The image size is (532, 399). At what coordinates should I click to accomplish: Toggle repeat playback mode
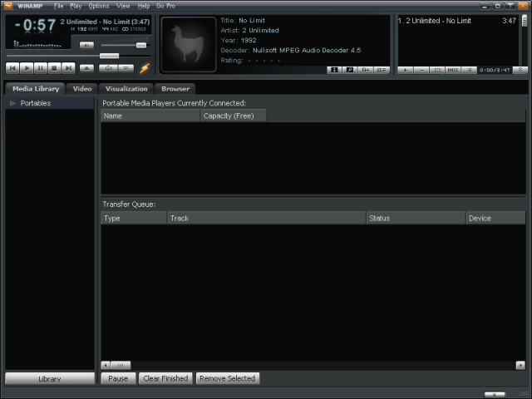[x=126, y=68]
